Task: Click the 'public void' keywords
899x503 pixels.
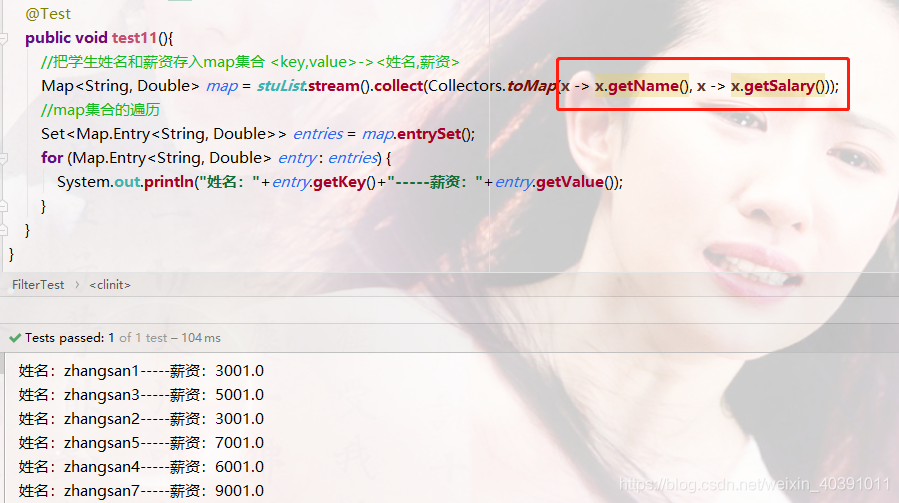Action: (x=66, y=38)
